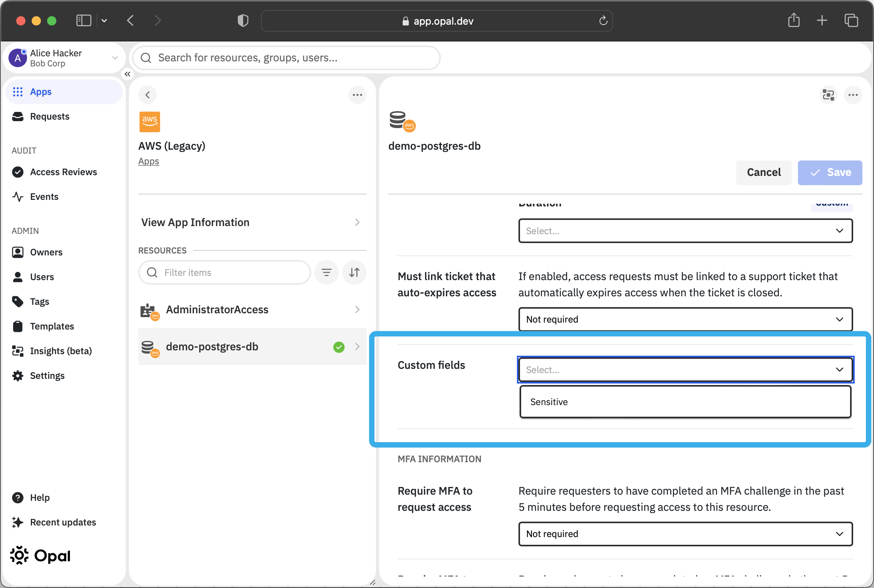Collapse the left sidebar with double-chevron
The image size is (874, 588).
[127, 74]
